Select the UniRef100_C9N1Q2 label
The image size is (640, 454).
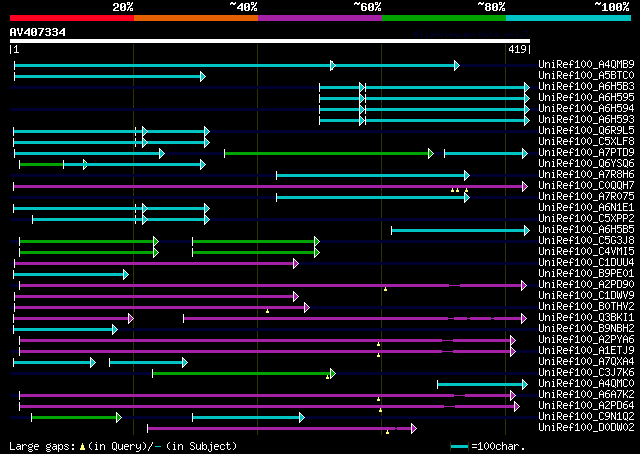(586, 417)
